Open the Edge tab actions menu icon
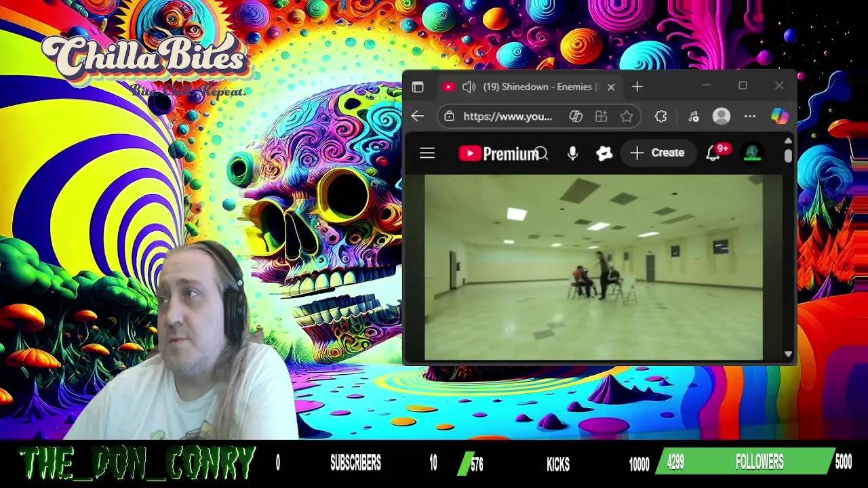868x488 pixels. coord(418,87)
